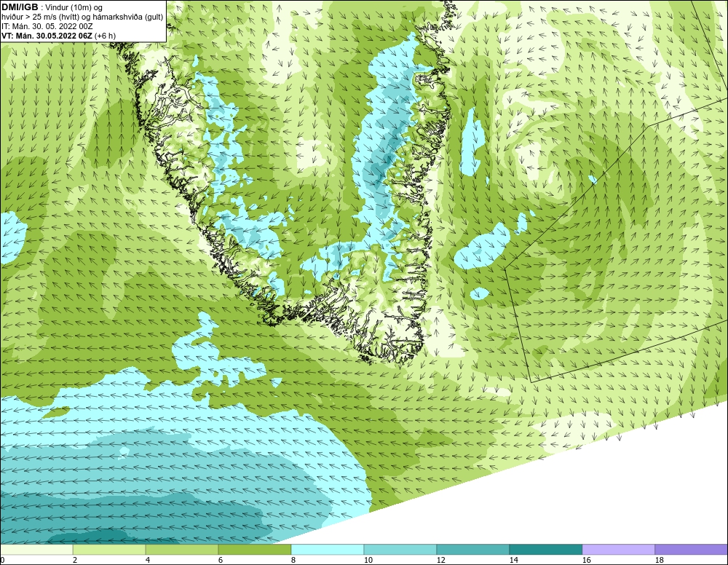Click the 2–4 m/s light green legend swatch
The height and width of the screenshot is (565, 728).
109,550
